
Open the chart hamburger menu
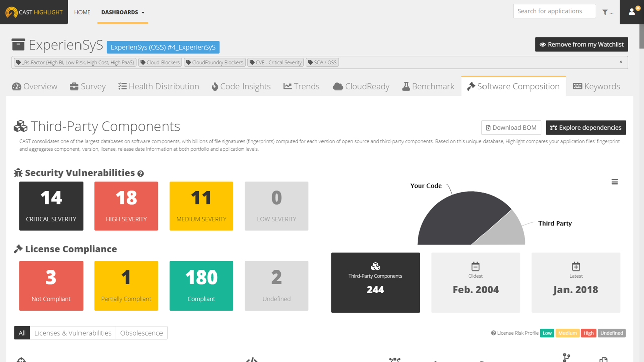615,182
